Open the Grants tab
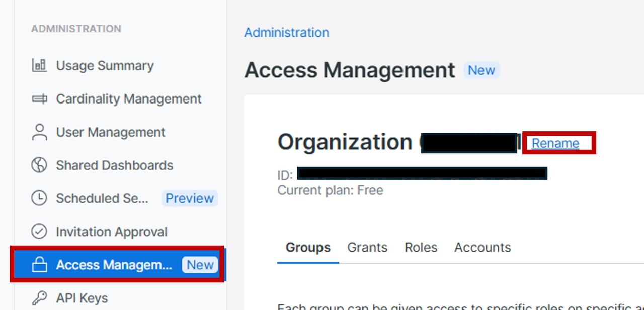The height and width of the screenshot is (310, 644). pyautogui.click(x=367, y=247)
